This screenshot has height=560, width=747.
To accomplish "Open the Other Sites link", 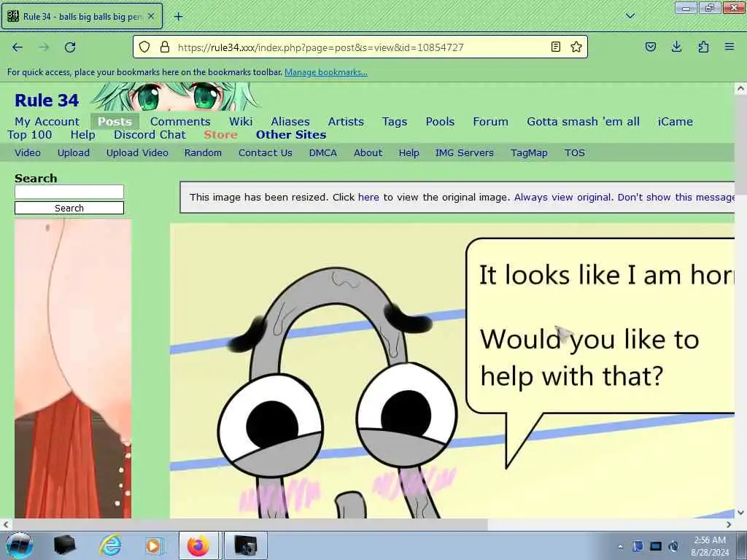I will click(291, 135).
